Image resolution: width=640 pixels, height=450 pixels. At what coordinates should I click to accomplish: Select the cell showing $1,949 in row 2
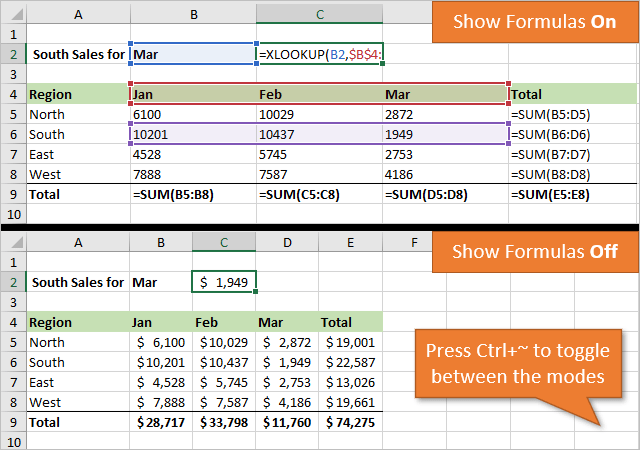tap(224, 283)
